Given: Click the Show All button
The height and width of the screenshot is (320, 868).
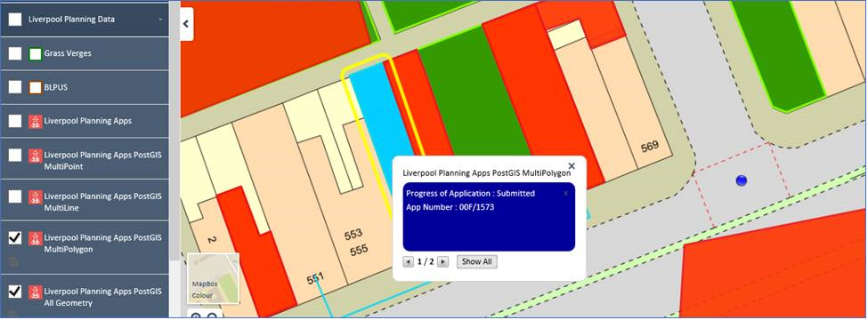Looking at the screenshot, I should [477, 262].
